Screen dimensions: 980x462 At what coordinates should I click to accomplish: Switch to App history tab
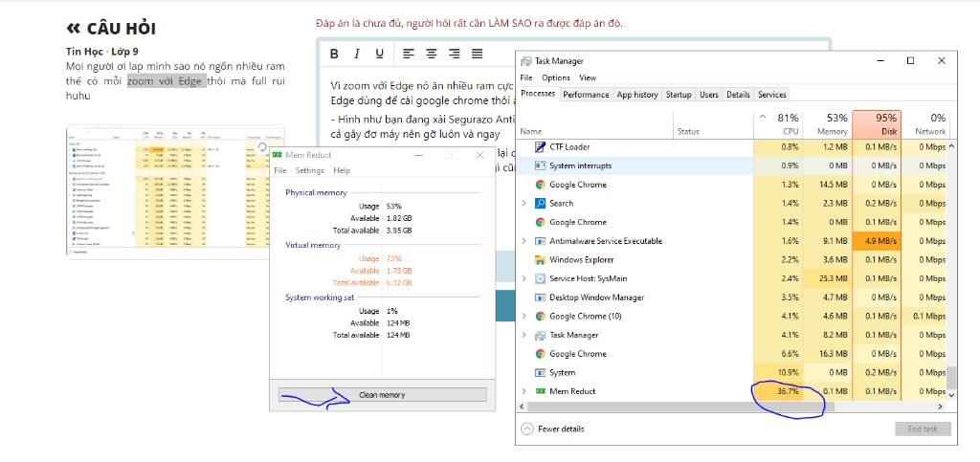pyautogui.click(x=636, y=95)
